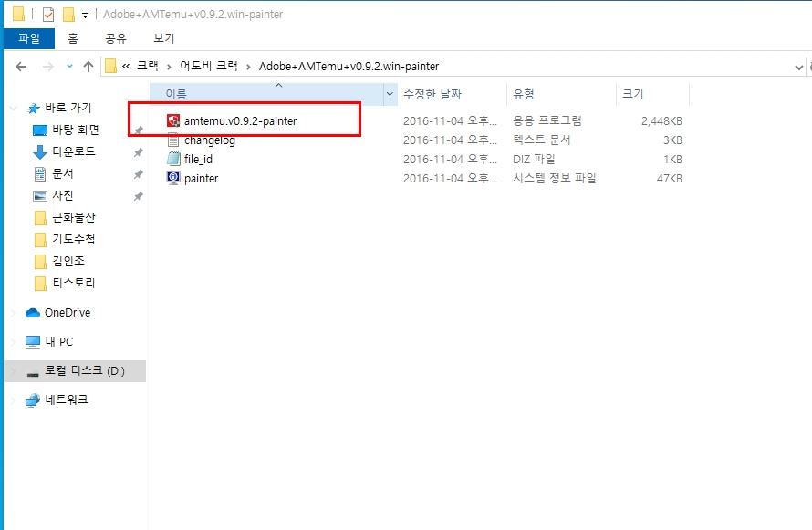812x530 pixels.
Task: Open address bar history dropdown
Action: pyautogui.click(x=798, y=67)
